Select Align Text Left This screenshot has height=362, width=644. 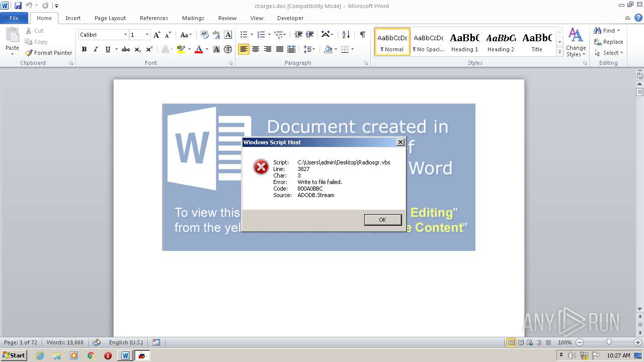[x=244, y=49]
